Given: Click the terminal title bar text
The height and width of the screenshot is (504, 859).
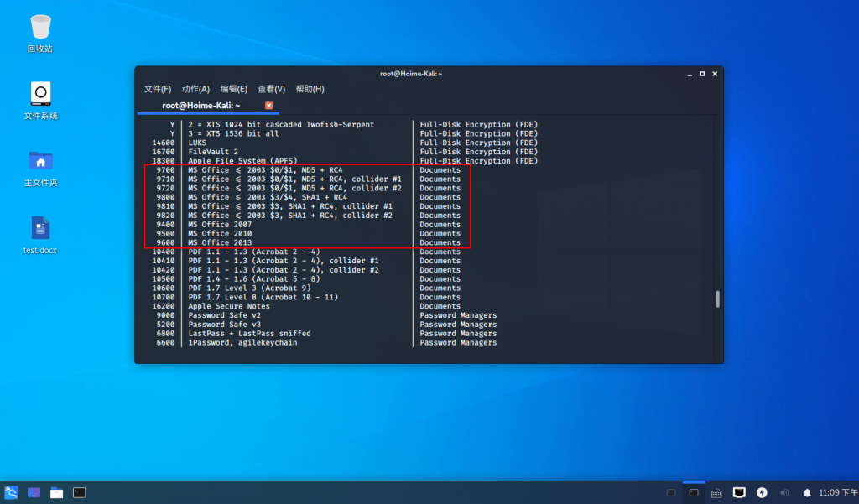Looking at the screenshot, I should point(411,74).
